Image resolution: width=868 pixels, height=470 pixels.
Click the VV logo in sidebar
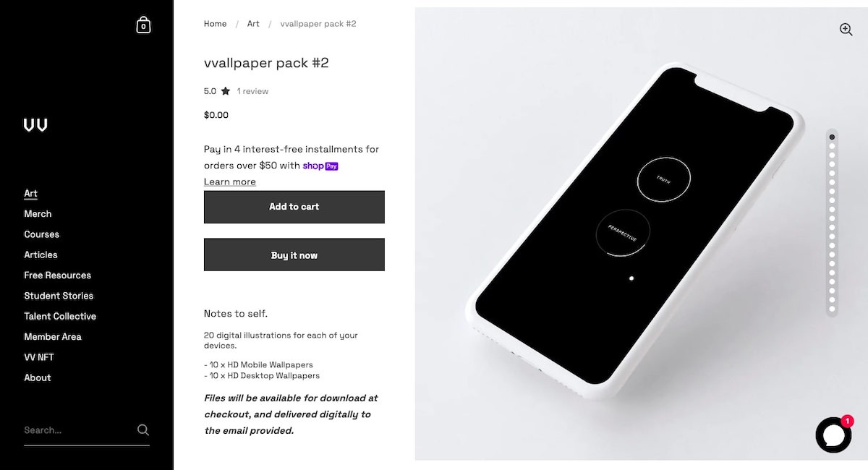click(x=35, y=125)
